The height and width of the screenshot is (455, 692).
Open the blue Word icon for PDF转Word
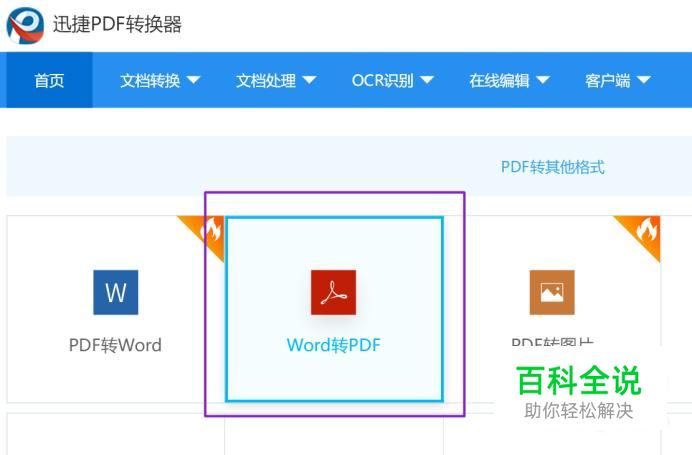116,292
